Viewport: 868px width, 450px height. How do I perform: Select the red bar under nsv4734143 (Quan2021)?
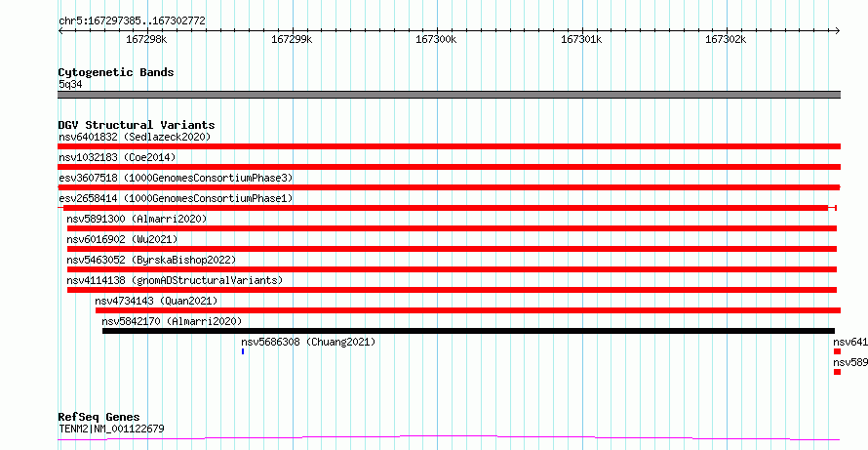coord(468,310)
